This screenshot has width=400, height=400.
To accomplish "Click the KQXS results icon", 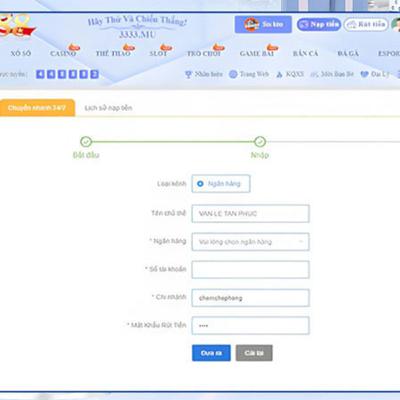I will tap(279, 75).
